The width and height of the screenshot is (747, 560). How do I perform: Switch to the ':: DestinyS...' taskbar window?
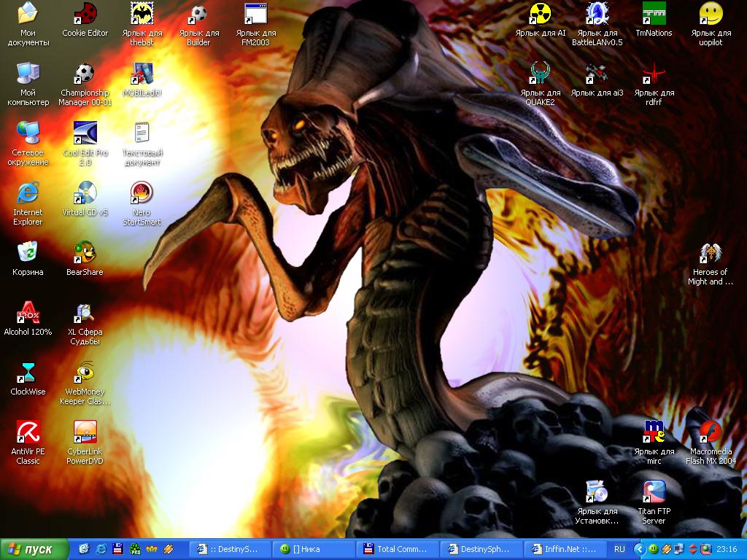pyautogui.click(x=230, y=550)
